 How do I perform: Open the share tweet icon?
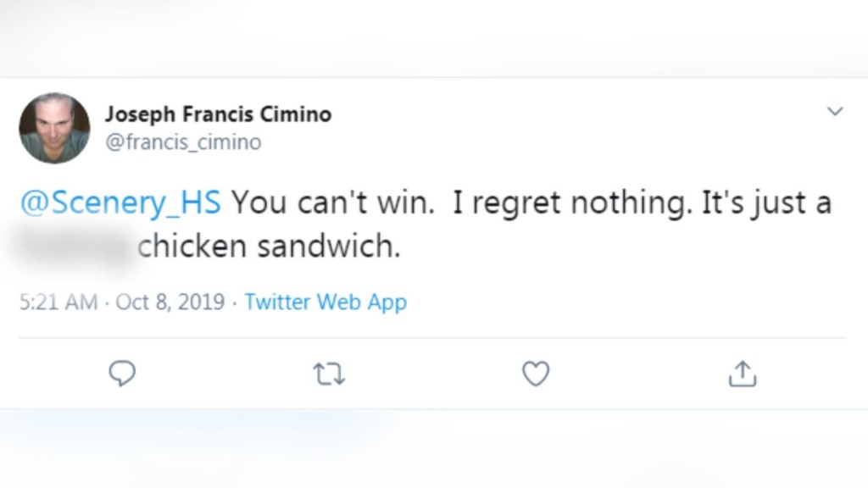[742, 374]
